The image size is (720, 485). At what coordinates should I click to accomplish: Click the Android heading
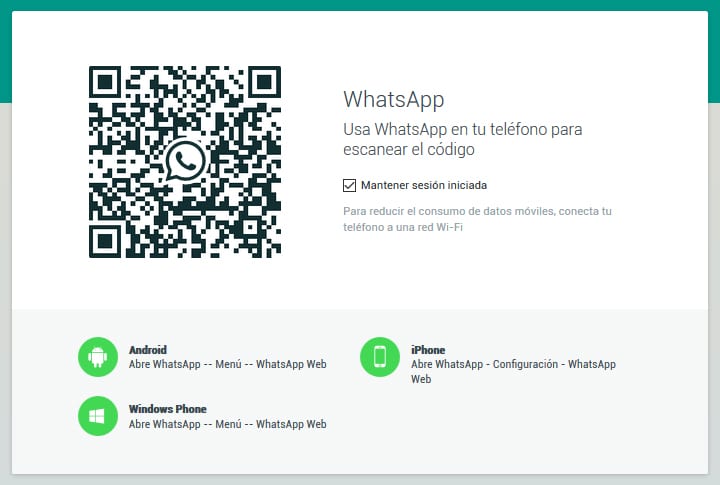click(x=148, y=350)
